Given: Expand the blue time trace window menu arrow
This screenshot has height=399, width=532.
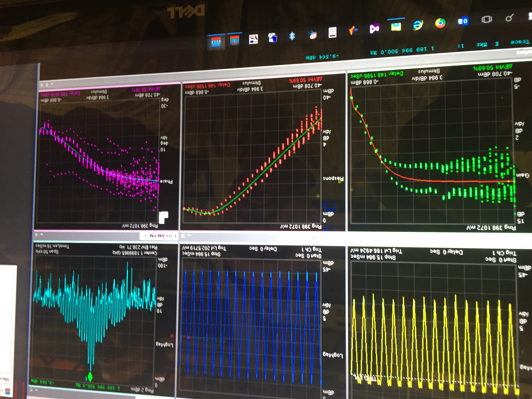Looking at the screenshot, I should [189, 236].
